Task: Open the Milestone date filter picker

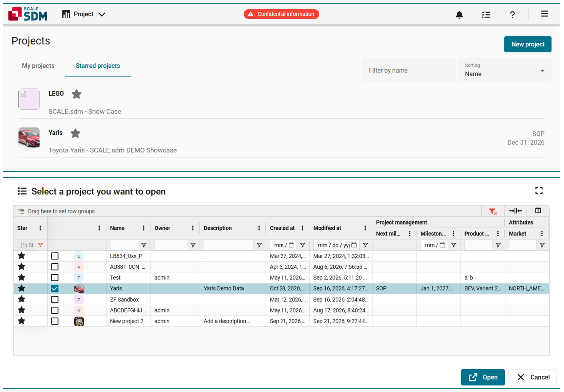Action: coord(442,245)
